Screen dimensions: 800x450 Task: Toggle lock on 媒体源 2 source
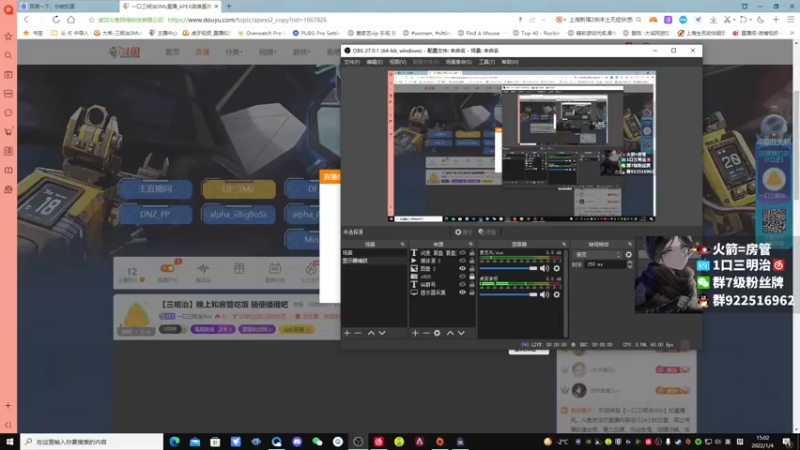tap(471, 261)
